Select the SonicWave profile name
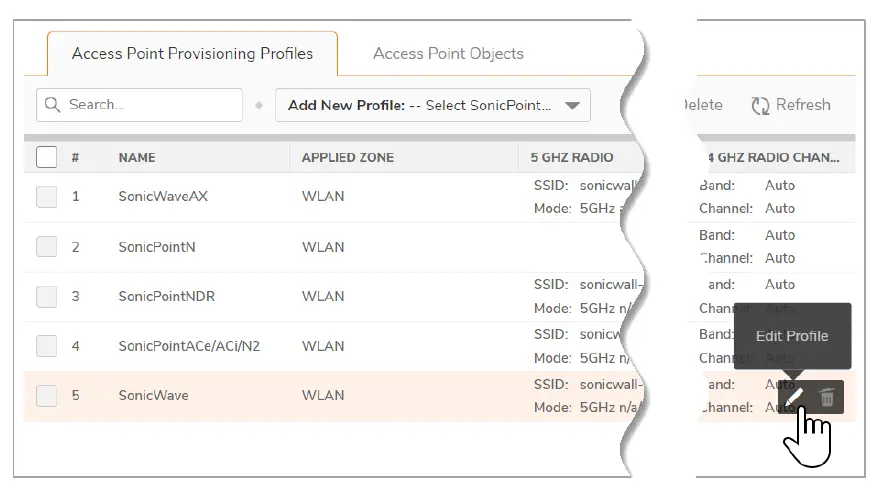Screen dimensions: 890x489 [x=153, y=395]
